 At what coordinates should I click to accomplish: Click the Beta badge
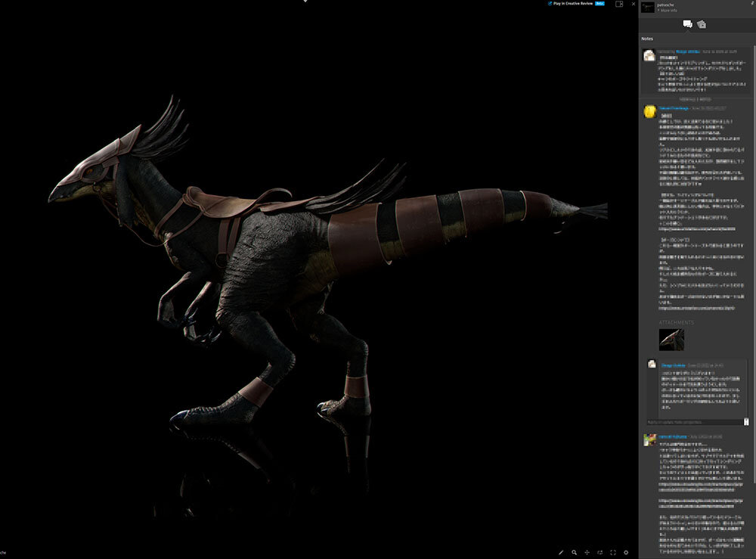600,4
